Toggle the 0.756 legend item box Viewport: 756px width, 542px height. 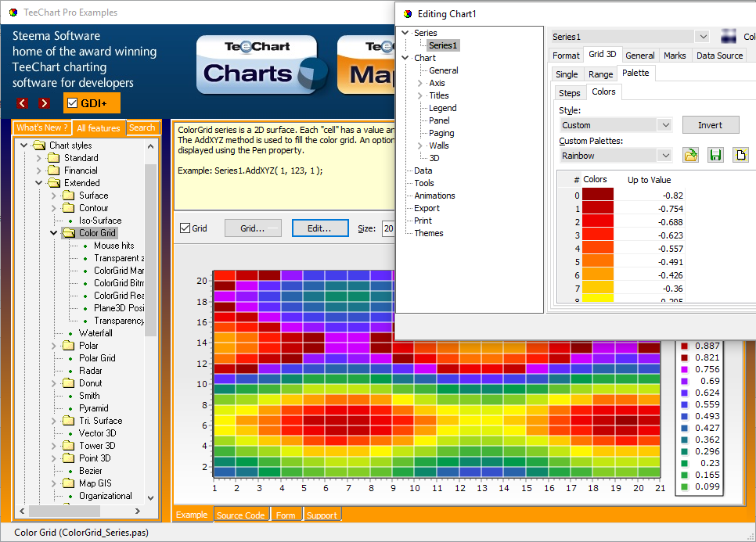coord(684,369)
